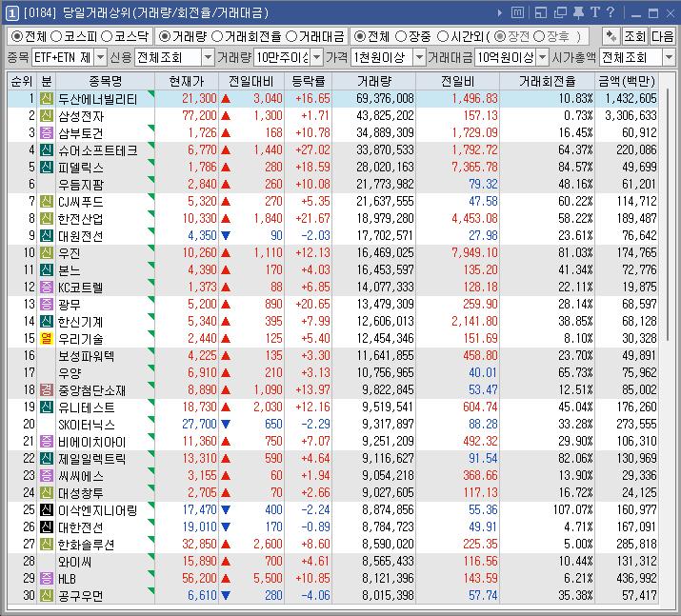Select the disabled 장전 radio button
Image resolution: width=681 pixels, height=616 pixels.
click(500, 36)
